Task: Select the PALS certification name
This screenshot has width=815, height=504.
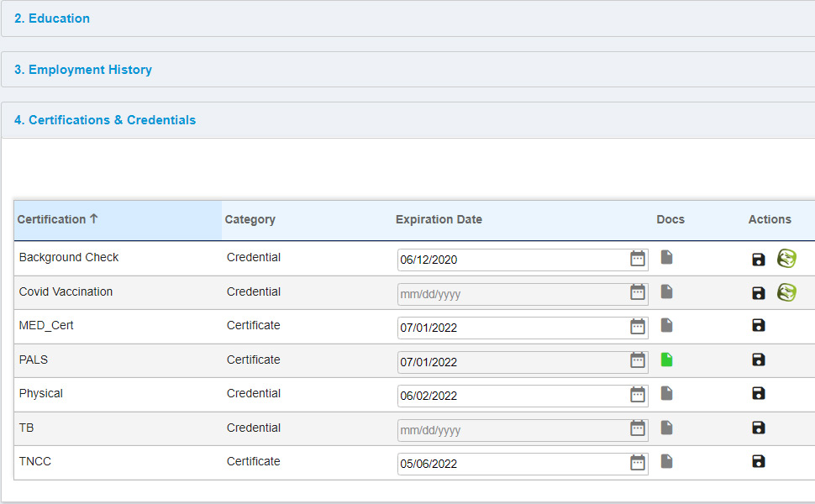Action: (x=34, y=360)
